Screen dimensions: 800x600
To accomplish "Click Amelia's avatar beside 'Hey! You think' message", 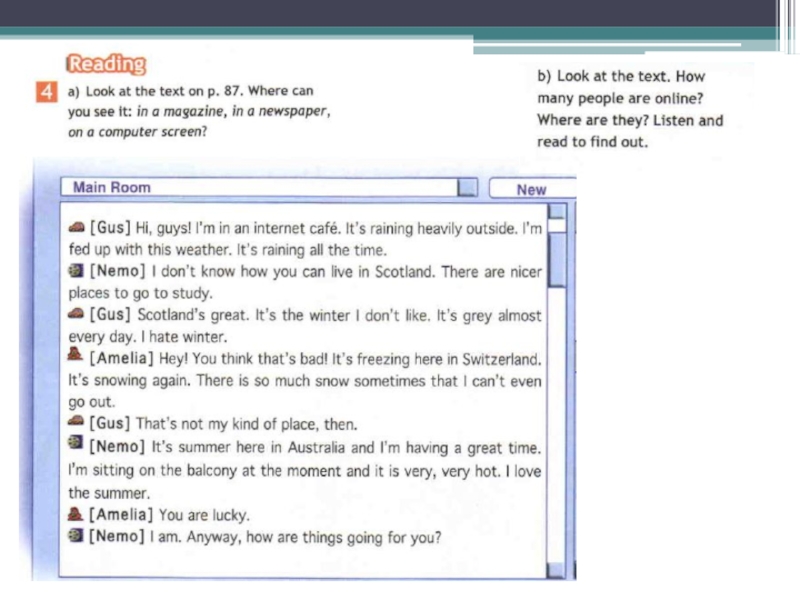I will point(76,356).
